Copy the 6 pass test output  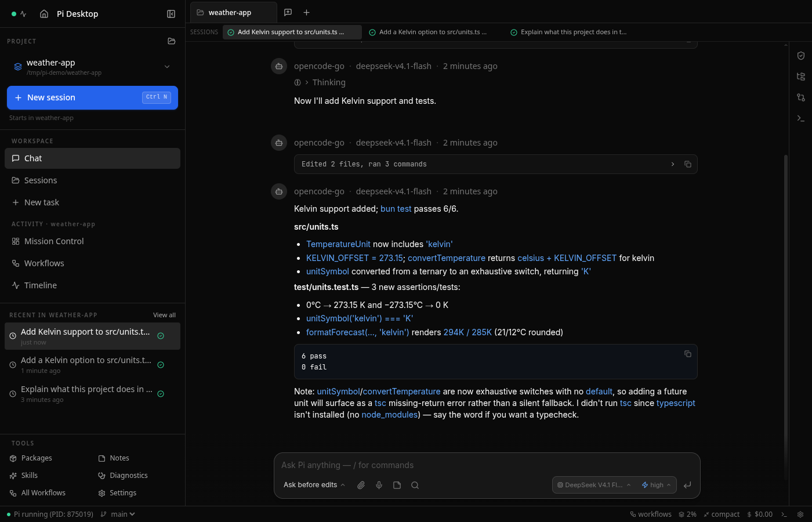pos(688,354)
